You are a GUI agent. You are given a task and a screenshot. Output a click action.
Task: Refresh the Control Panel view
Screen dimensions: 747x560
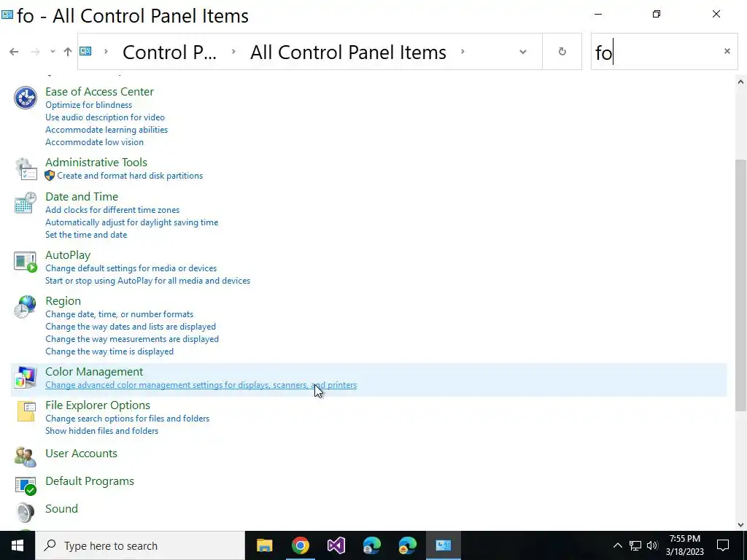coord(562,52)
